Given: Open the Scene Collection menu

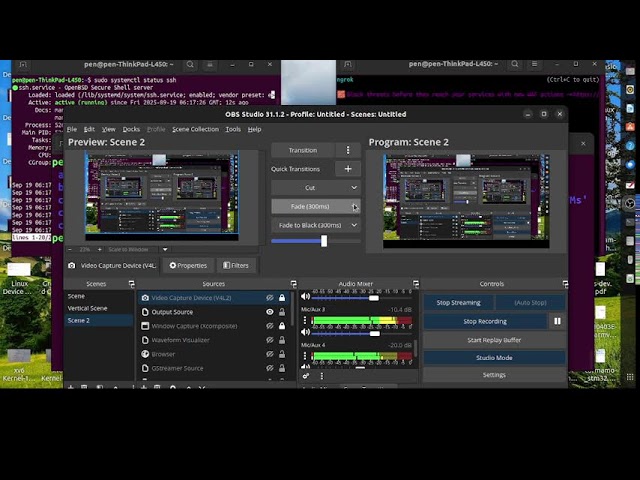Looking at the screenshot, I should 195,129.
